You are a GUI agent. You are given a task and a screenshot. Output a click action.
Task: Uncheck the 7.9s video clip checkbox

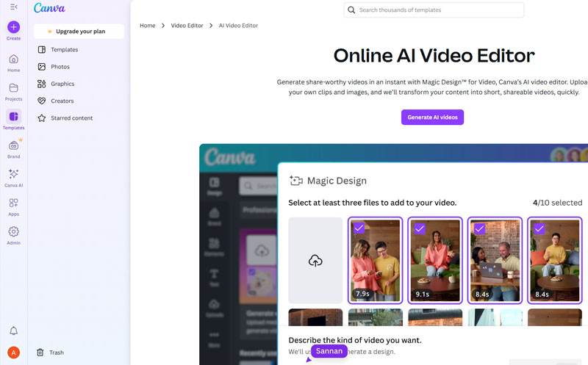point(359,228)
